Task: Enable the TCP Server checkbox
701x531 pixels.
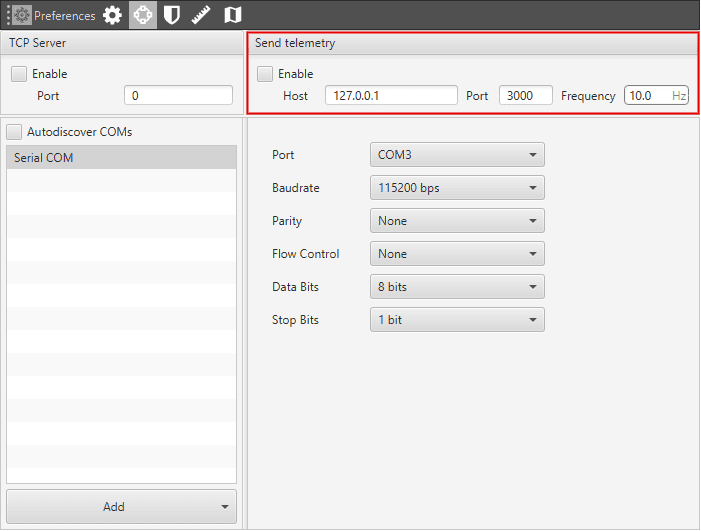Action: [19, 74]
